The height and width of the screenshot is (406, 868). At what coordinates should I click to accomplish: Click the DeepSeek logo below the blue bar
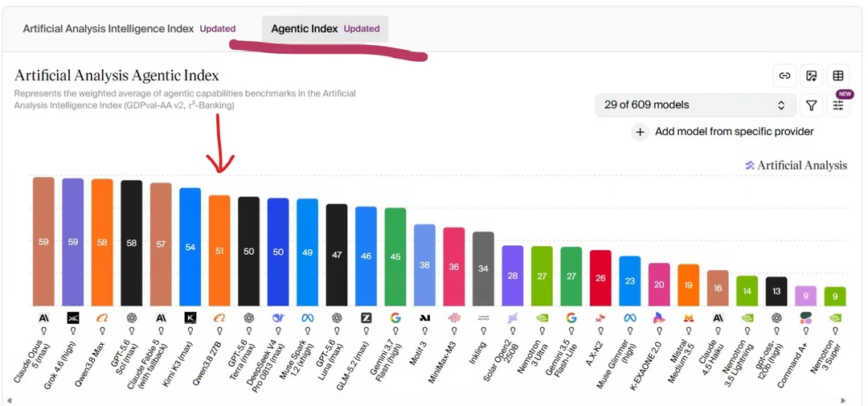[x=278, y=318]
